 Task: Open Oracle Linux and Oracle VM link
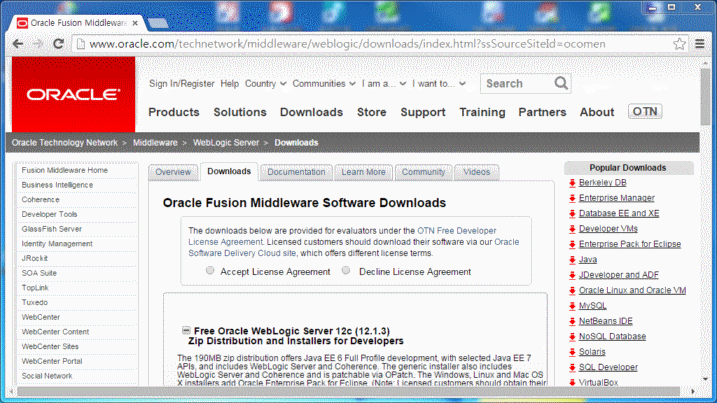tap(632, 290)
